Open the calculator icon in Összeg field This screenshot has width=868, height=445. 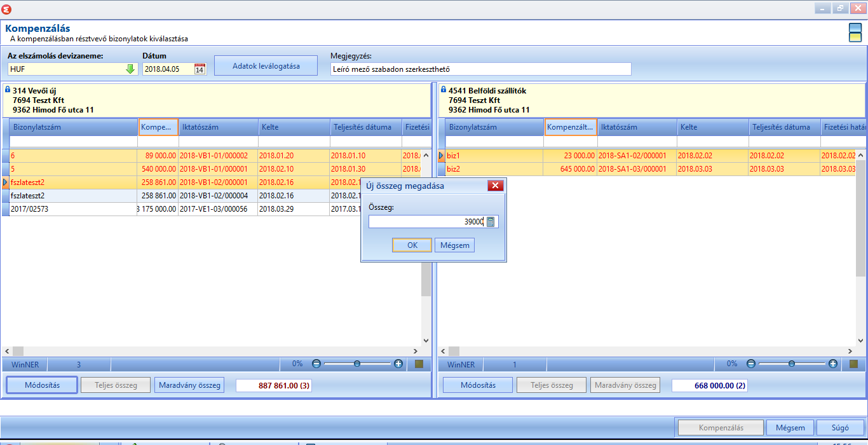pyautogui.click(x=491, y=222)
